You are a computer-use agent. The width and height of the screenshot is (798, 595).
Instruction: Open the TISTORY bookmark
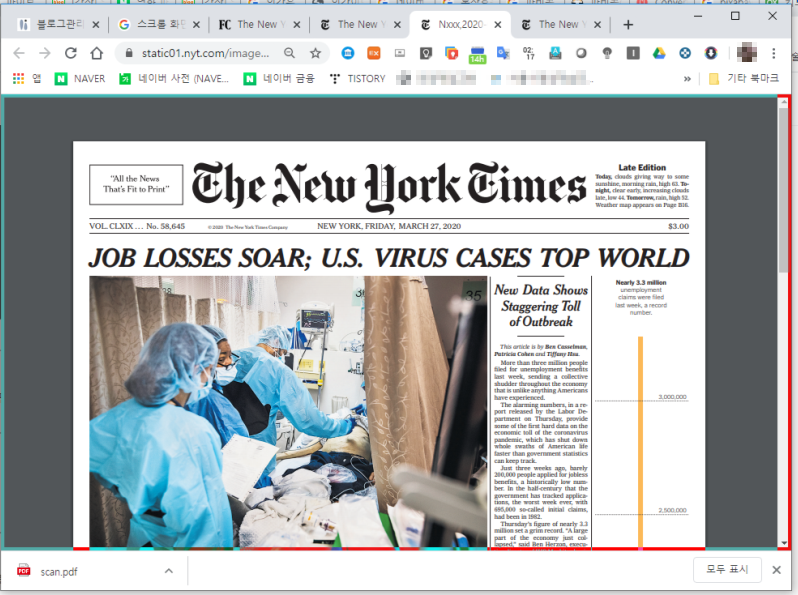pos(357,78)
